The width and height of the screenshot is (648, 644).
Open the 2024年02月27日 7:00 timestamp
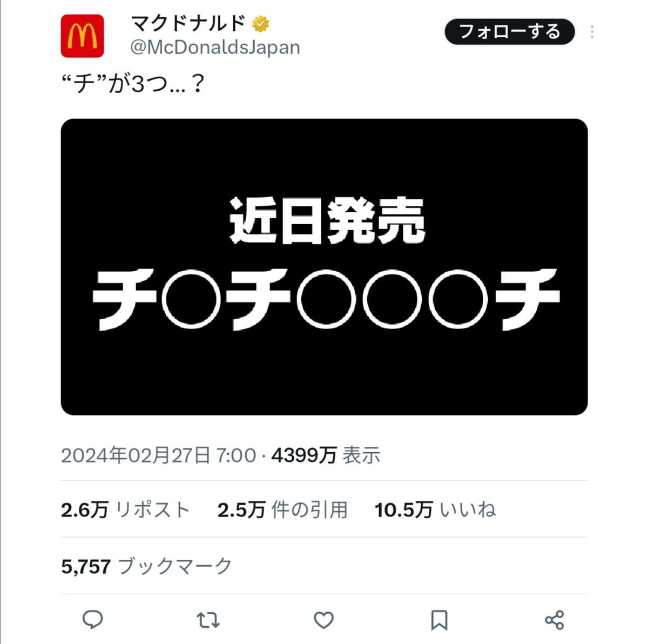(x=158, y=455)
